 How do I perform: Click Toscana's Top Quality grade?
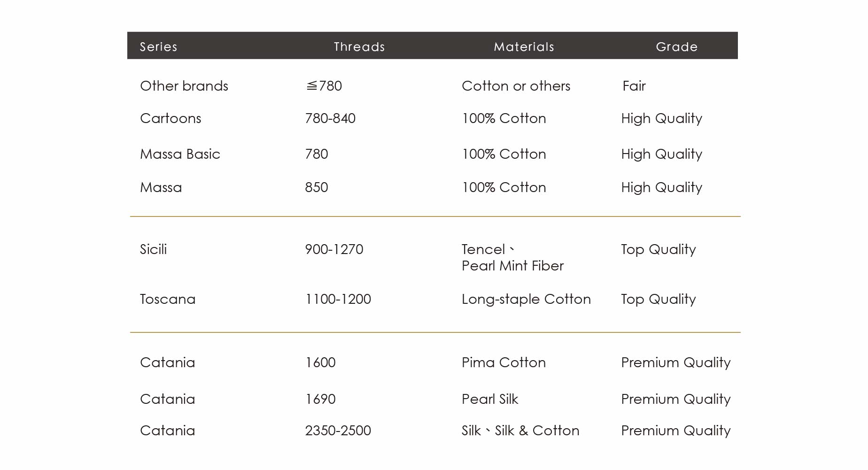click(659, 300)
